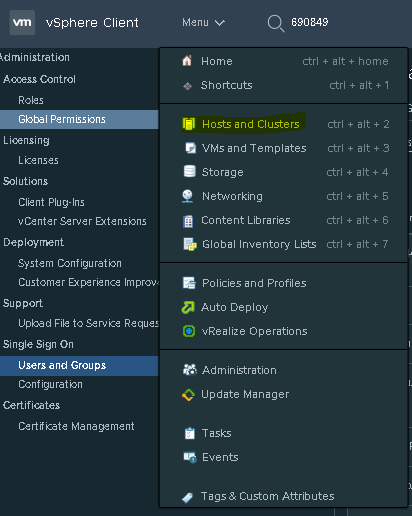Open vCenter Server Extensions item
The height and width of the screenshot is (516, 412).
82,221
